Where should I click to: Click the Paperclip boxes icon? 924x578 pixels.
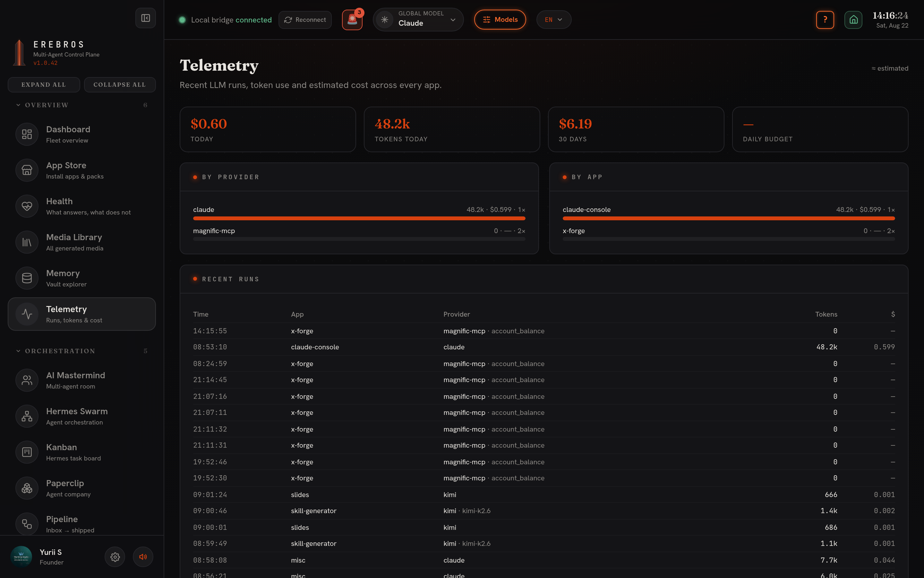point(27,488)
